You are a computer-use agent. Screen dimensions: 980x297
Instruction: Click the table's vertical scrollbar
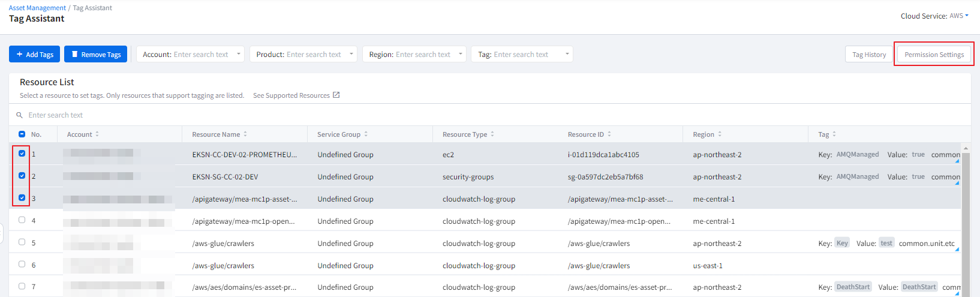966,222
